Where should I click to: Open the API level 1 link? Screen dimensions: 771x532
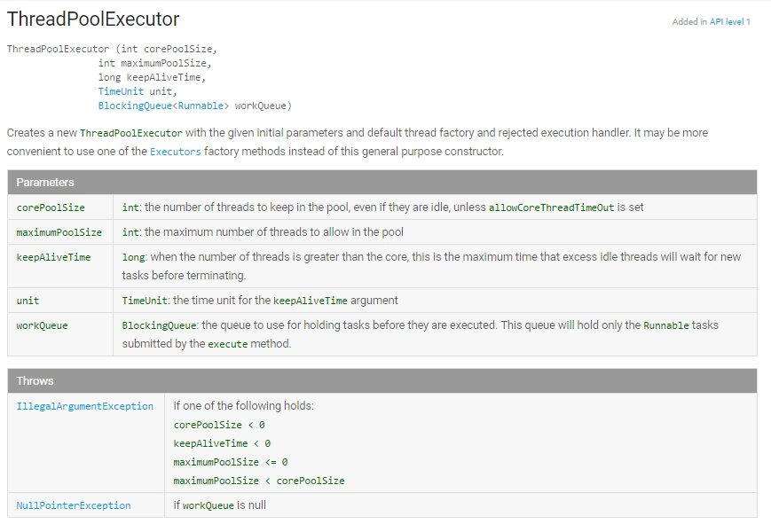click(729, 22)
